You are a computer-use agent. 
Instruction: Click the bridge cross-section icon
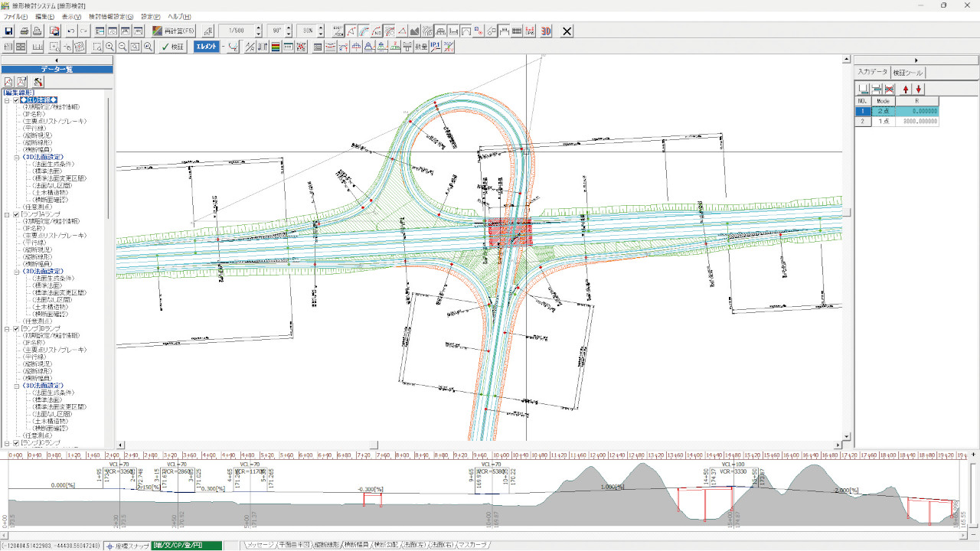(441, 31)
